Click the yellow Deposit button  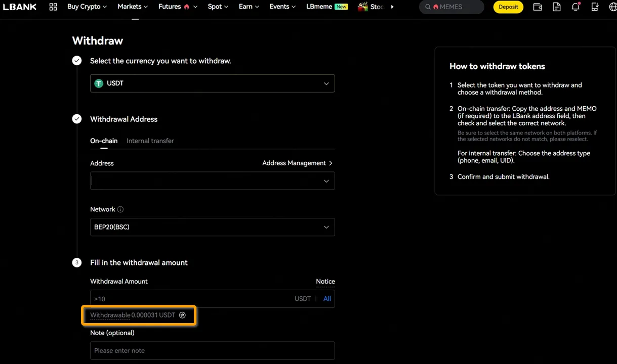(x=508, y=7)
